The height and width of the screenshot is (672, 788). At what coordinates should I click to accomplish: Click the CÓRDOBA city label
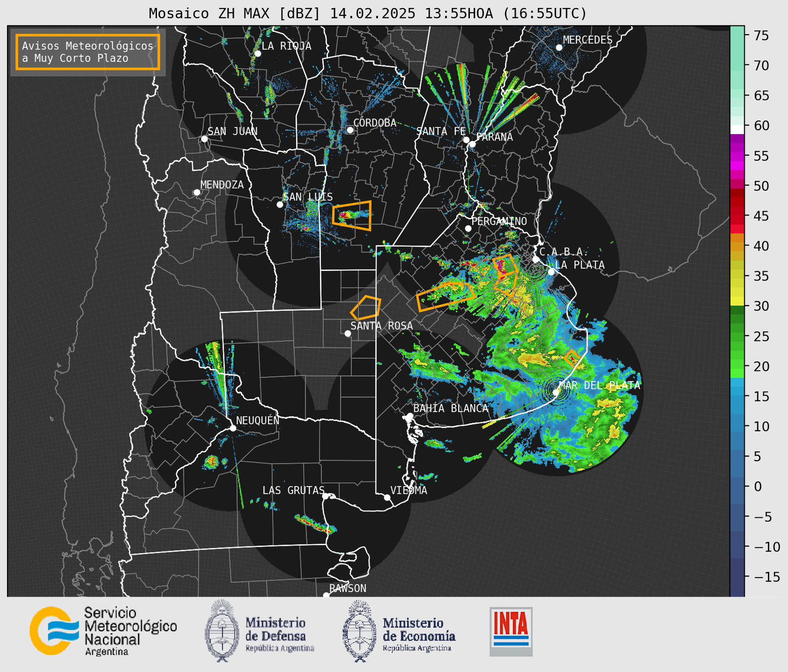pyautogui.click(x=375, y=123)
